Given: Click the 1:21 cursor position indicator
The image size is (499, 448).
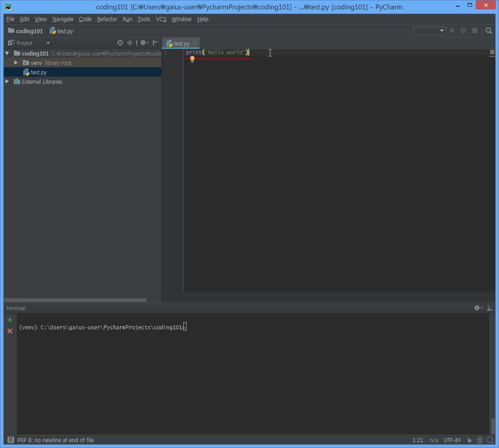Looking at the screenshot, I should click(x=417, y=440).
